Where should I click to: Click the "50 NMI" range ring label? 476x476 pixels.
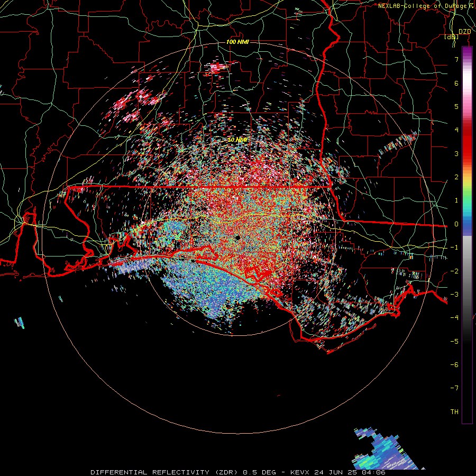coord(237,140)
